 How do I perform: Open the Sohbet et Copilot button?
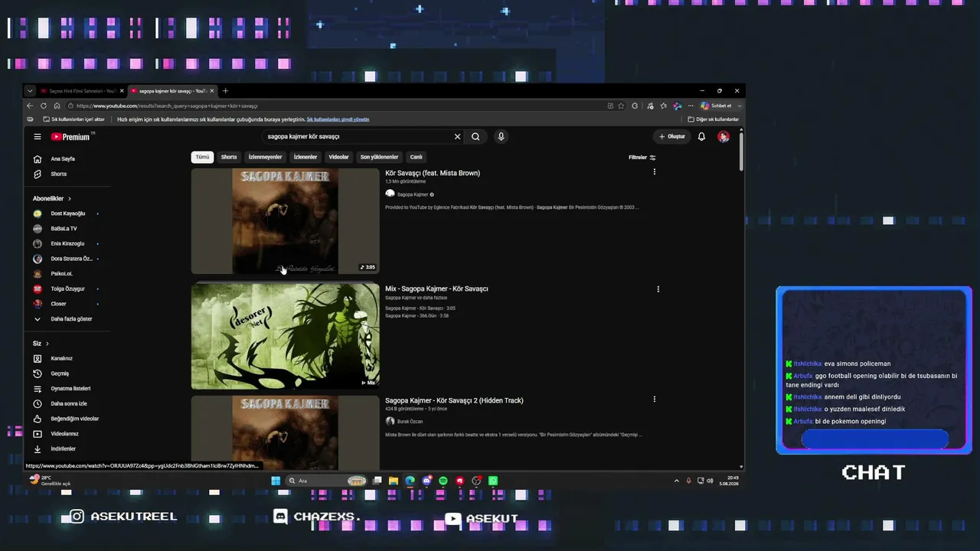tap(717, 106)
